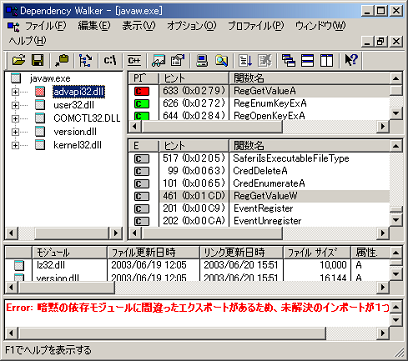Click the app icon in the menu bar
408x361 pixels.
[x=14, y=26]
